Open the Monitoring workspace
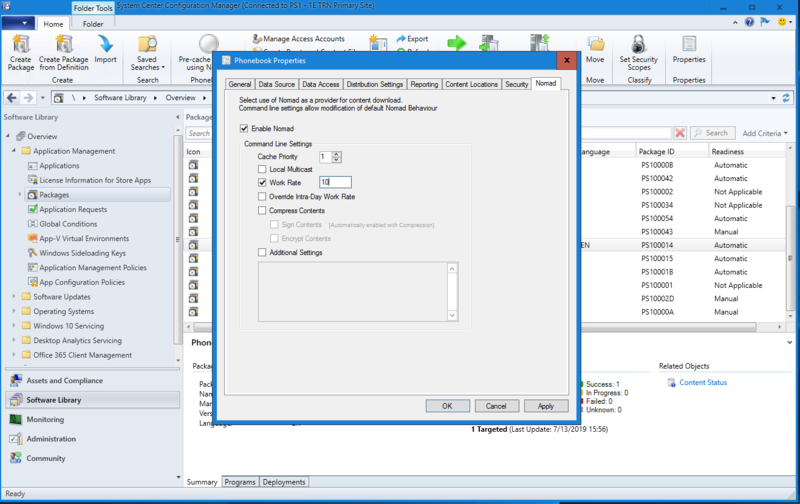 [x=45, y=419]
